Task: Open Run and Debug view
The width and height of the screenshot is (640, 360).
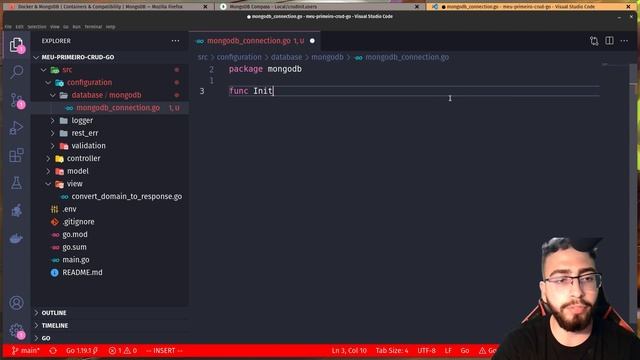Action: coord(16,128)
